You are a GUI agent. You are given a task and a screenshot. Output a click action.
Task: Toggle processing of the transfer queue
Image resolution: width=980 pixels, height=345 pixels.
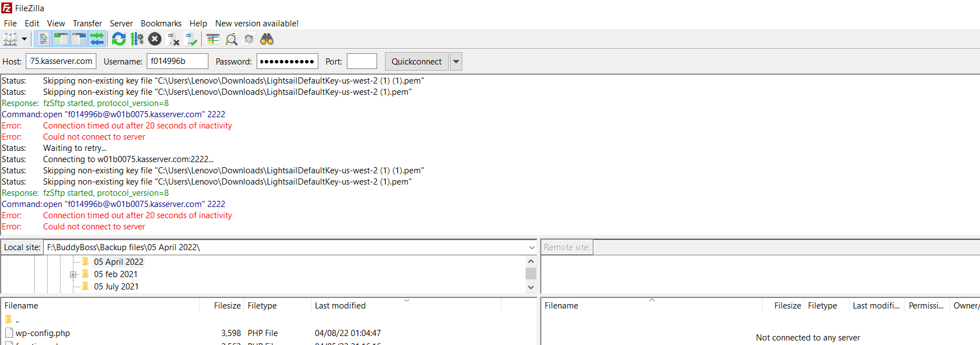[137, 39]
